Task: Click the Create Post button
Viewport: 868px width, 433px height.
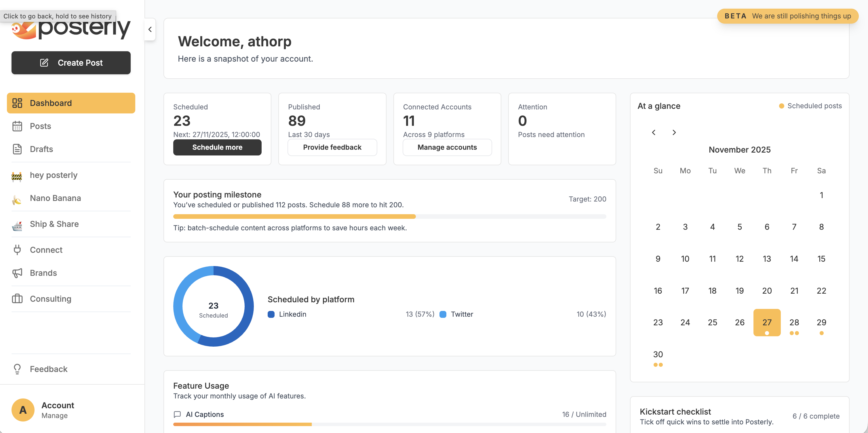Action: pos(71,63)
